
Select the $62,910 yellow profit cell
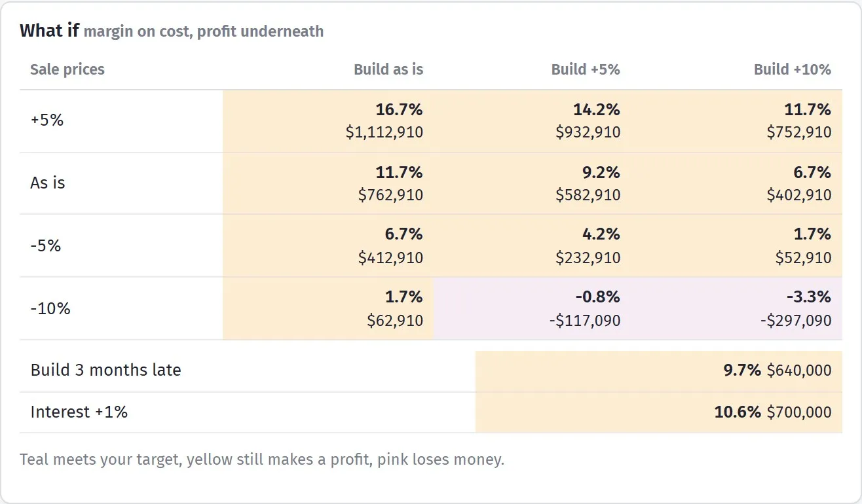[328, 308]
